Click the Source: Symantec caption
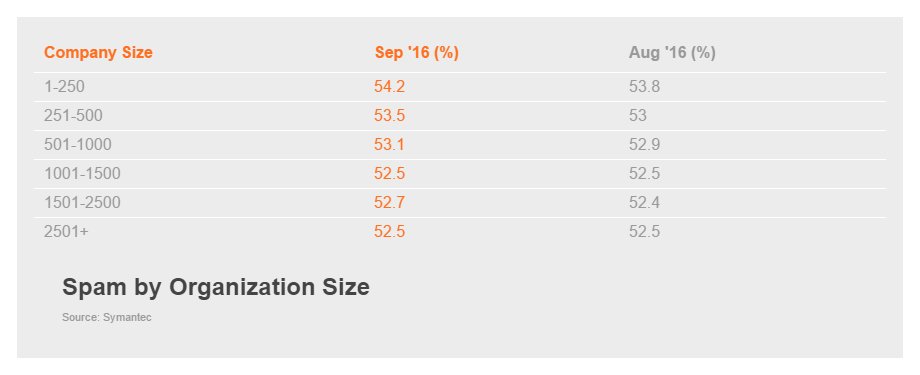This screenshot has height=375, width=920. point(107,317)
